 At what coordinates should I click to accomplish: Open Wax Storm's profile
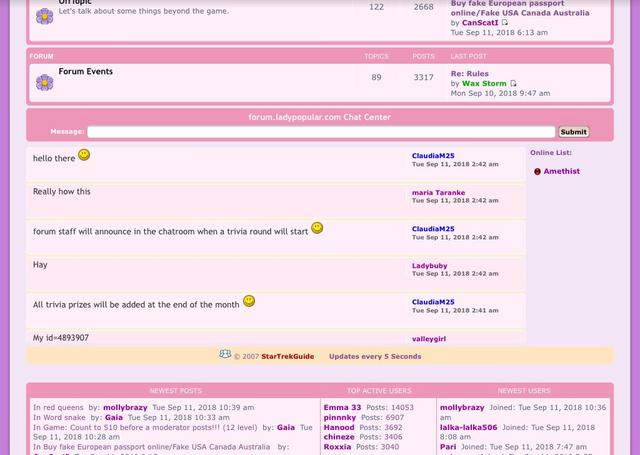pyautogui.click(x=484, y=83)
